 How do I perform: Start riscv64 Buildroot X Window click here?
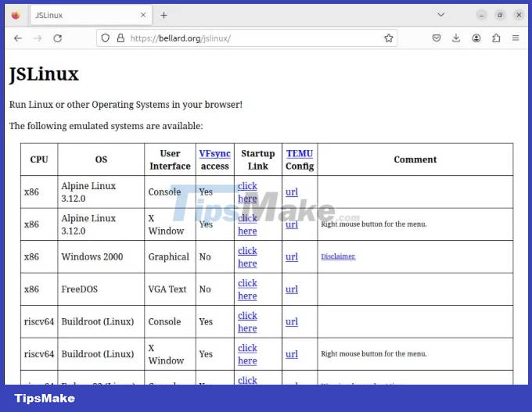click(247, 354)
